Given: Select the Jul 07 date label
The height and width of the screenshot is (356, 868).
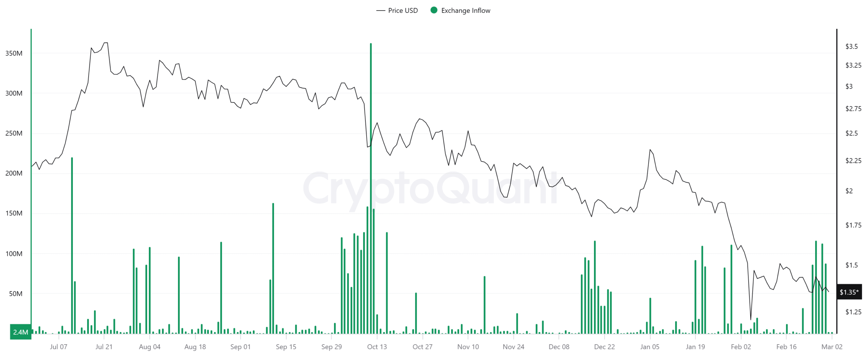Looking at the screenshot, I should click(x=58, y=347).
